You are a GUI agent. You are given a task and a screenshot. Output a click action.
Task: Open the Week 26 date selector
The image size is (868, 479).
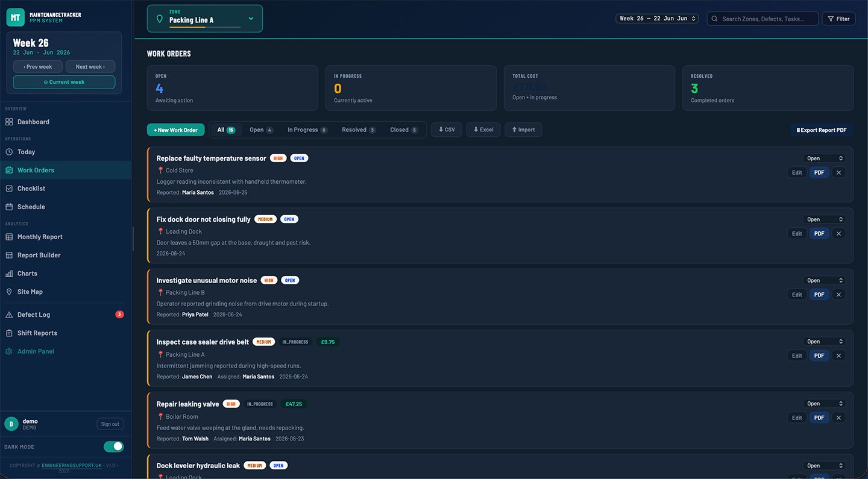(657, 19)
